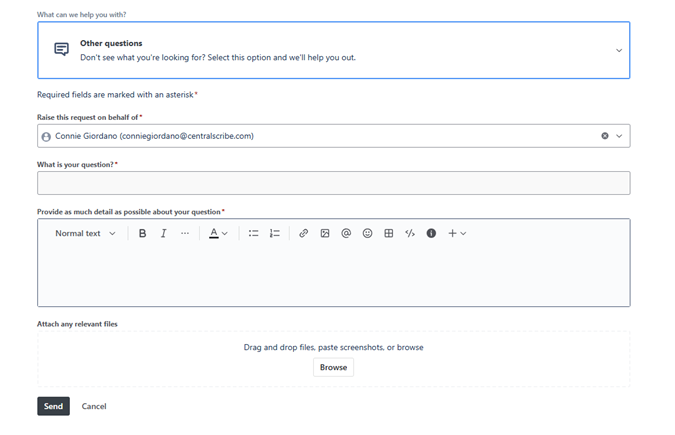Open the emoji picker

(x=367, y=233)
